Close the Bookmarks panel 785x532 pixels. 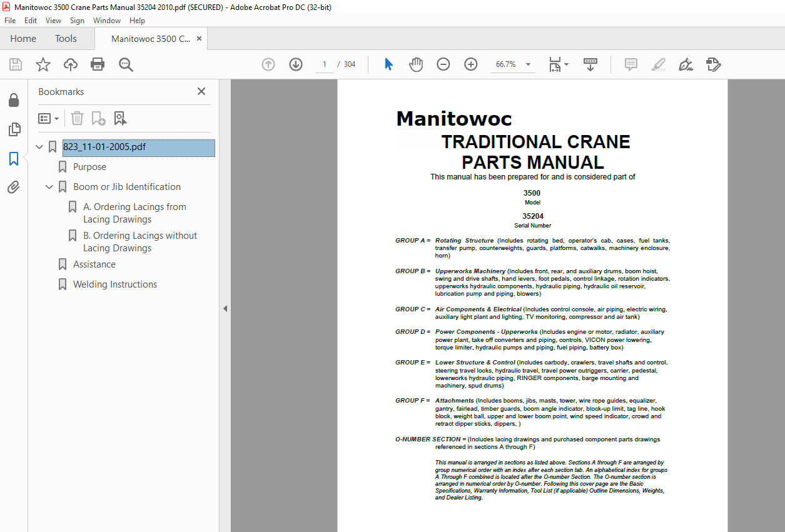201,91
